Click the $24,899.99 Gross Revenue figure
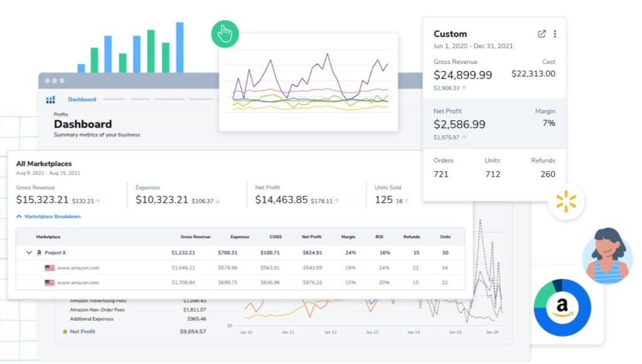This screenshot has width=642, height=364. [463, 75]
